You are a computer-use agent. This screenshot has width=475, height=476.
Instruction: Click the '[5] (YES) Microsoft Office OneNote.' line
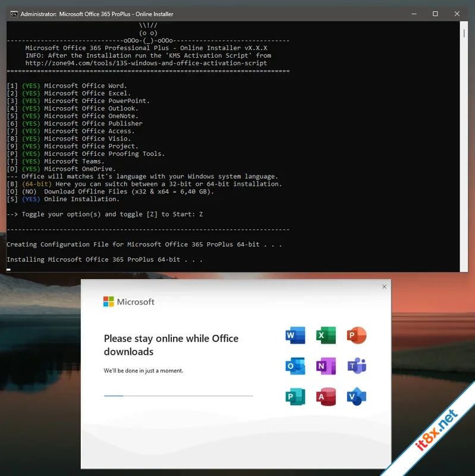(x=73, y=116)
